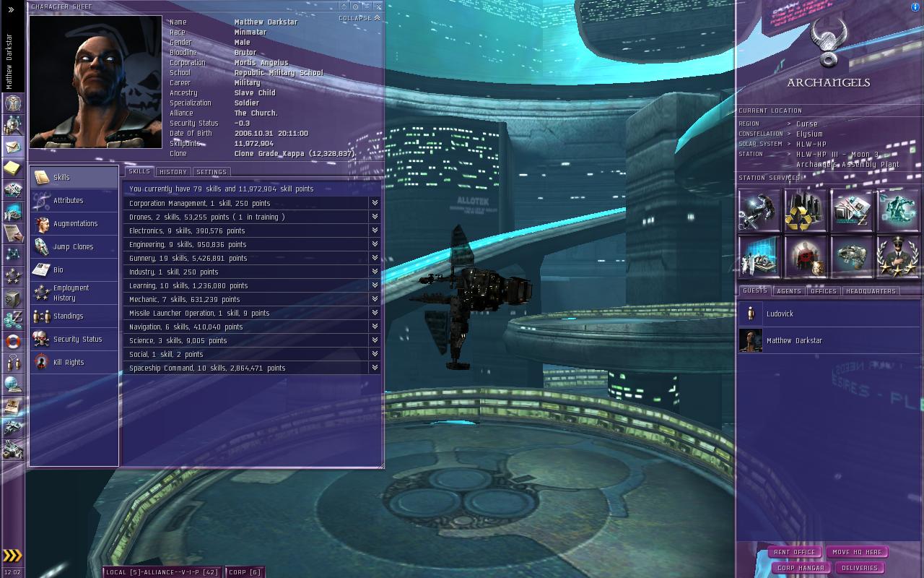Click the Move HQ Here button
This screenshot has width=924, height=578.
tap(857, 552)
